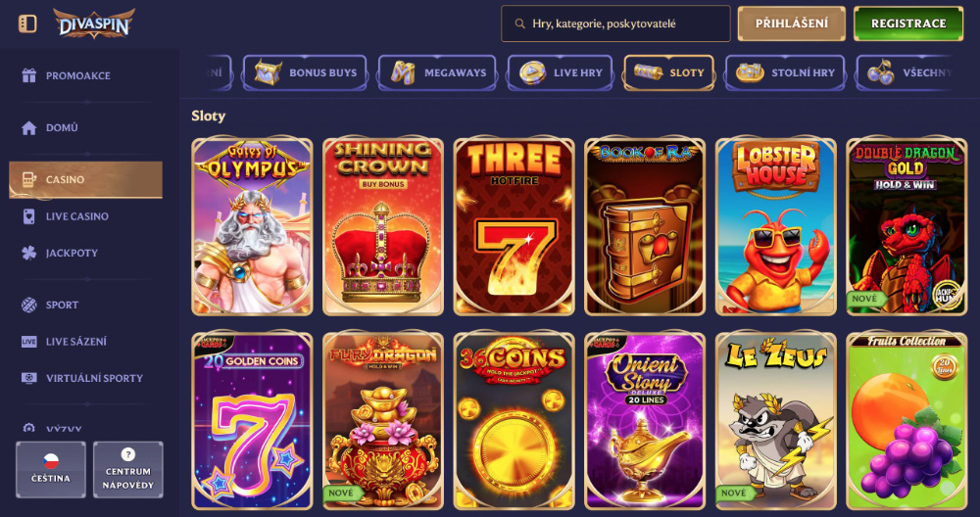Select the Jackpoty clover icon
980x517 pixels.
coord(28,254)
